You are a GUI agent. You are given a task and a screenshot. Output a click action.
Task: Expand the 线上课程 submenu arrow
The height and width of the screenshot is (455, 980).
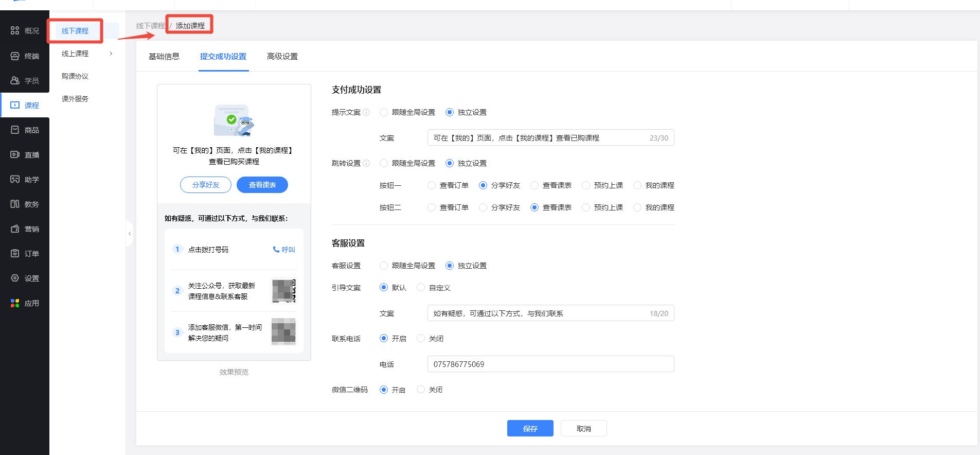point(111,54)
